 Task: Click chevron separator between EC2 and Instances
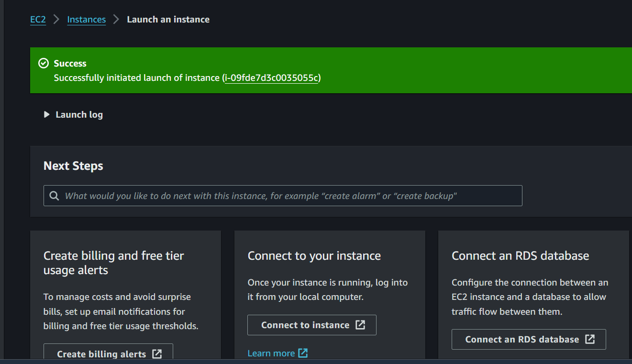[x=56, y=20]
